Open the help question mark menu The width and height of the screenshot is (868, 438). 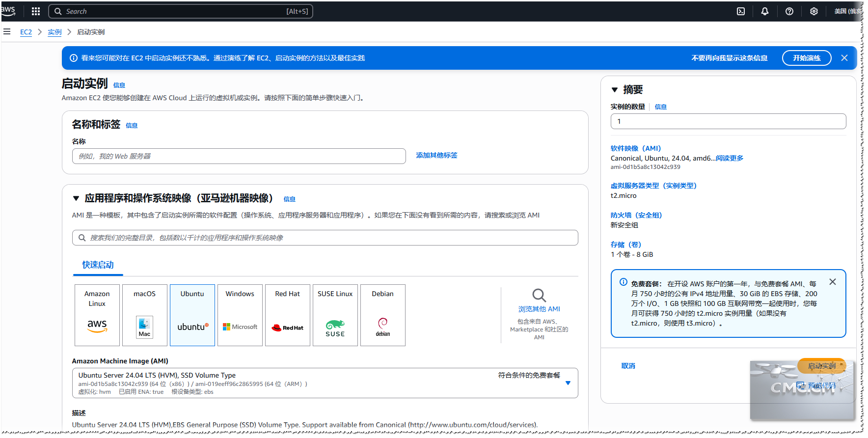point(789,11)
